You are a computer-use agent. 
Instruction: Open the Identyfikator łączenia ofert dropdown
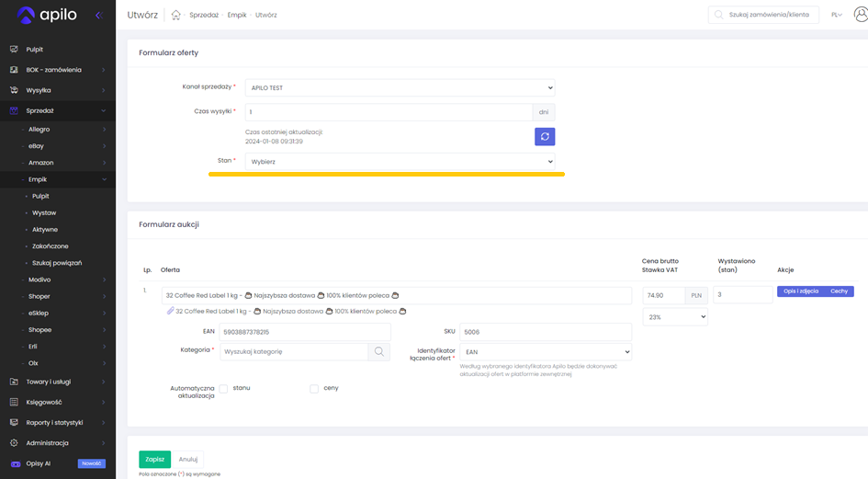pos(545,352)
